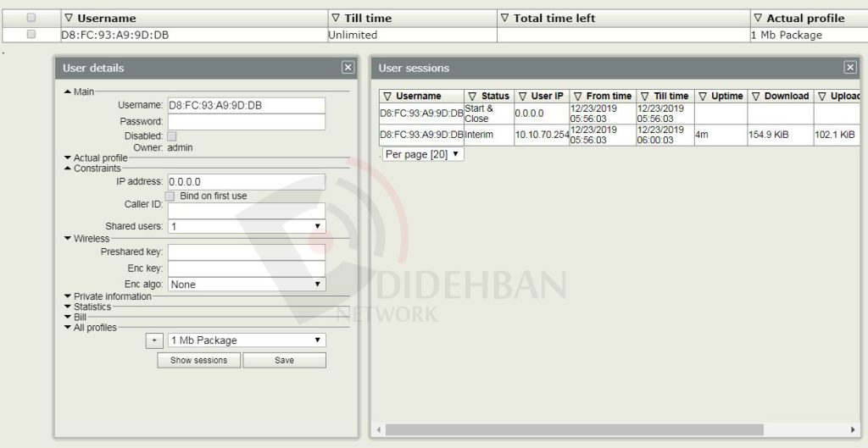Click the scroll-right arrow in User sessions
Image resolution: width=868 pixels, height=448 pixels.
tap(853, 429)
